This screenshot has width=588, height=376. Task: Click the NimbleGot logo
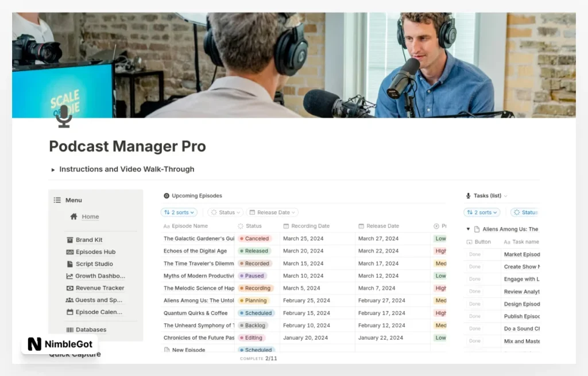34,344
